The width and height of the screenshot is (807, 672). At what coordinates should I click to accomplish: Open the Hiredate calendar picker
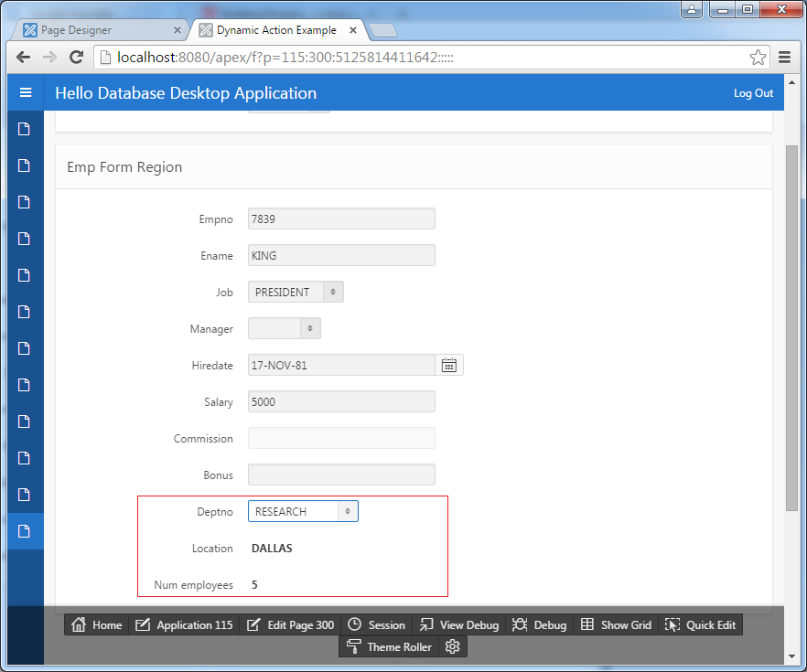click(448, 365)
